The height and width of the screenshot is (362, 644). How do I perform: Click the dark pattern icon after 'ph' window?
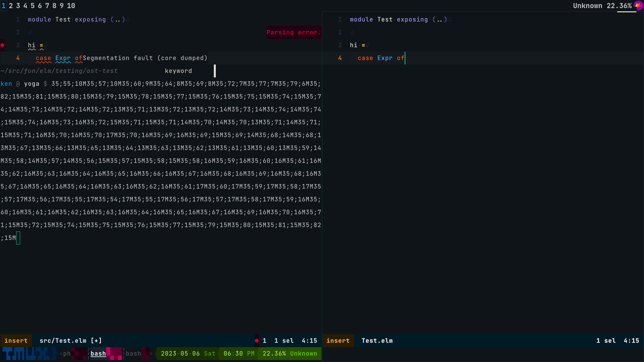[x=79, y=354]
